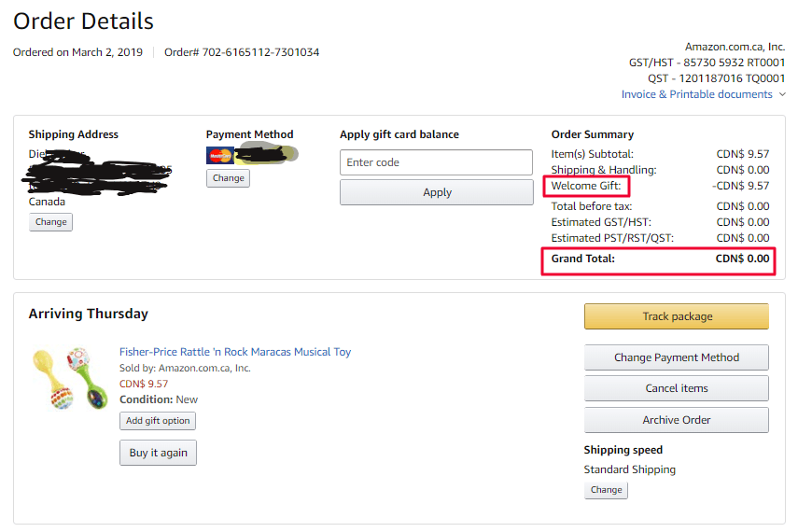Click the Grand Total row
Screen dimensions: 798x532
pos(658,259)
